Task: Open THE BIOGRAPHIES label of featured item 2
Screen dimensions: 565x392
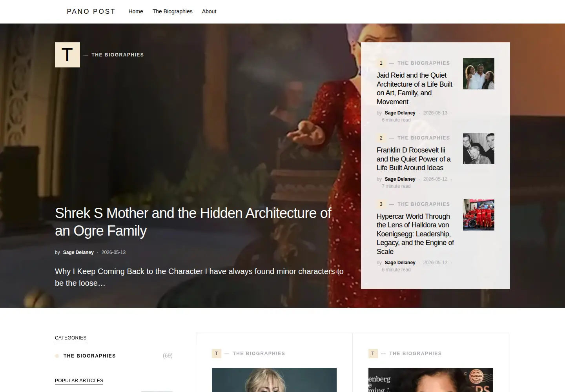Action: [424, 138]
